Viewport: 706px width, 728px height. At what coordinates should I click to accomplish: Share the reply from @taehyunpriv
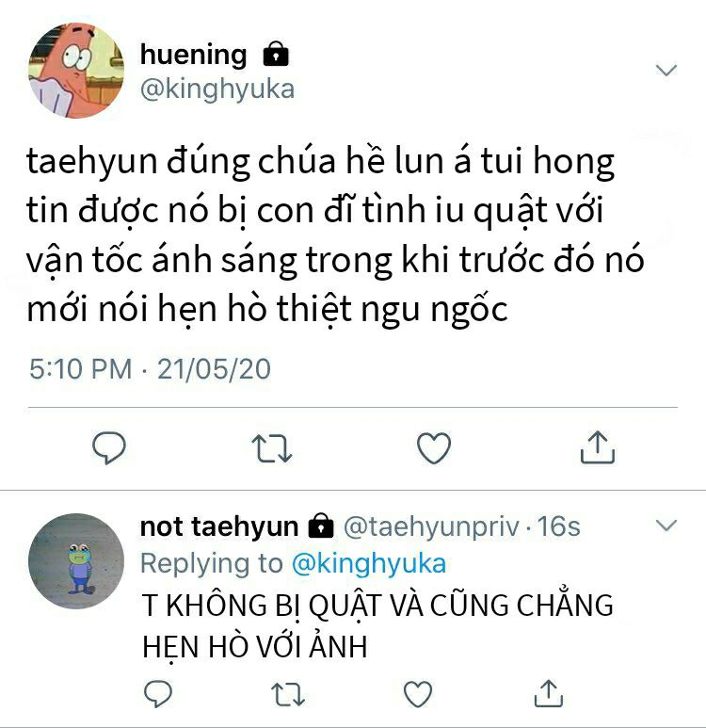click(549, 693)
